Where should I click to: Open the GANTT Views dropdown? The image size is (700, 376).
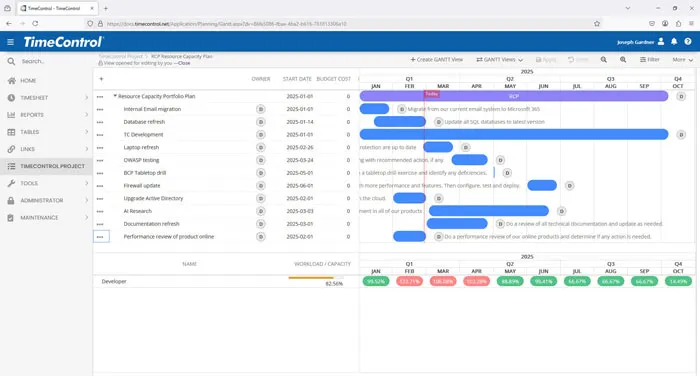click(x=500, y=59)
